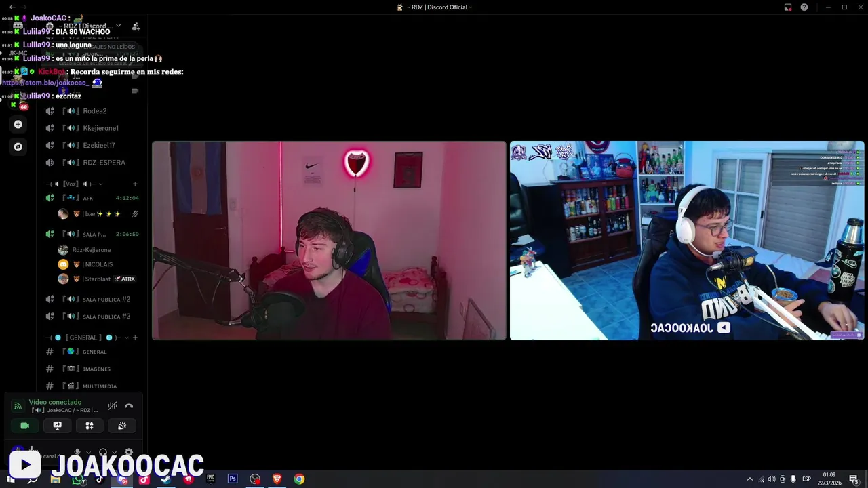Open the explore servers compass icon
Screen dimensions: 868x488
pos(18,146)
